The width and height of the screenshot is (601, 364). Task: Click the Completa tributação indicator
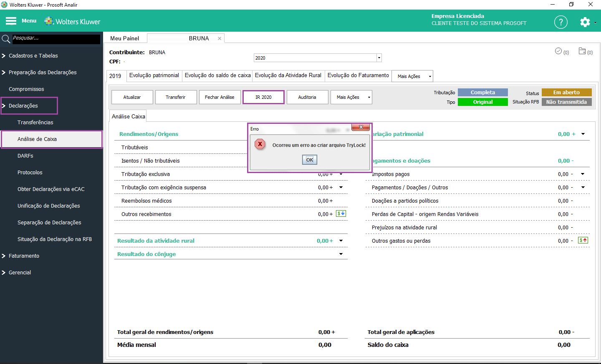pyautogui.click(x=483, y=93)
